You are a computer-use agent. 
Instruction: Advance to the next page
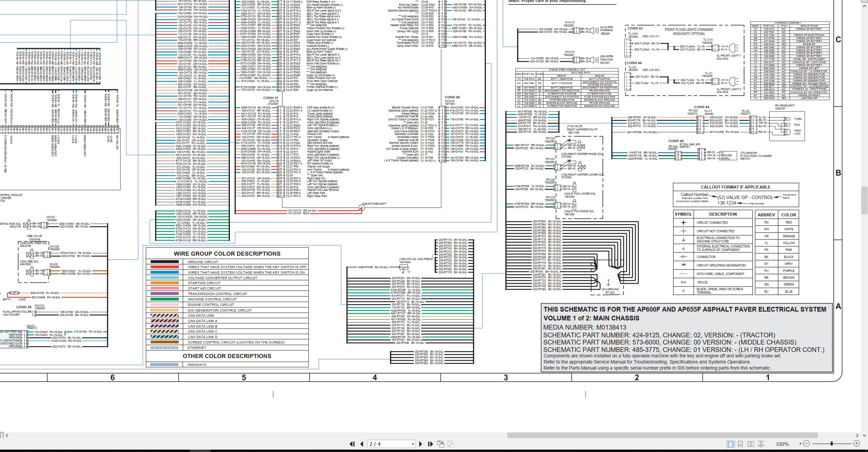[x=421, y=444]
